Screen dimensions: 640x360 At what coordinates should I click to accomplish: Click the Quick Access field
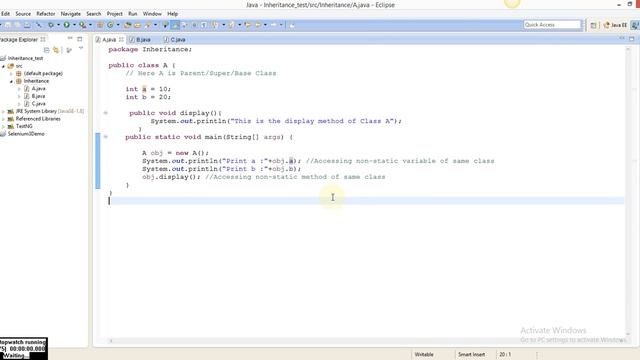pyautogui.click(x=552, y=25)
